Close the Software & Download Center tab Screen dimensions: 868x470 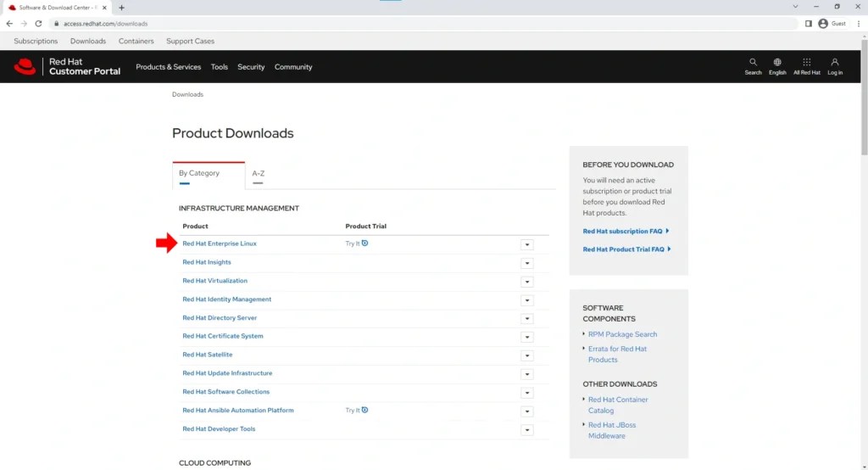pyautogui.click(x=104, y=8)
